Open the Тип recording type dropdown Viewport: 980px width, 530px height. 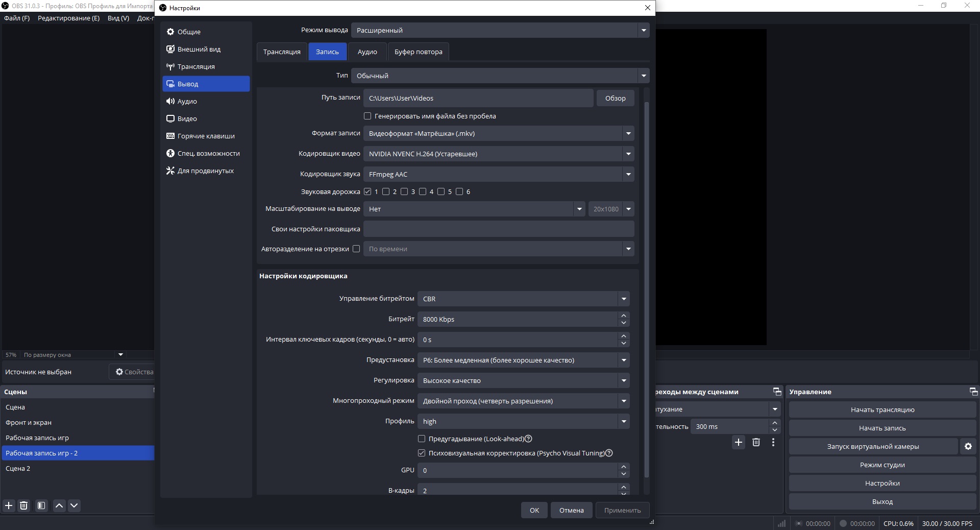tap(500, 76)
